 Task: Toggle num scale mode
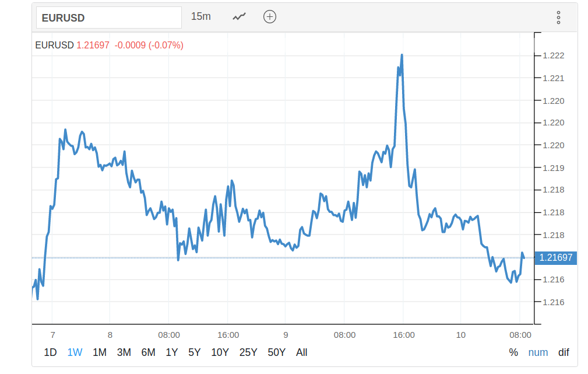pyautogui.click(x=538, y=352)
